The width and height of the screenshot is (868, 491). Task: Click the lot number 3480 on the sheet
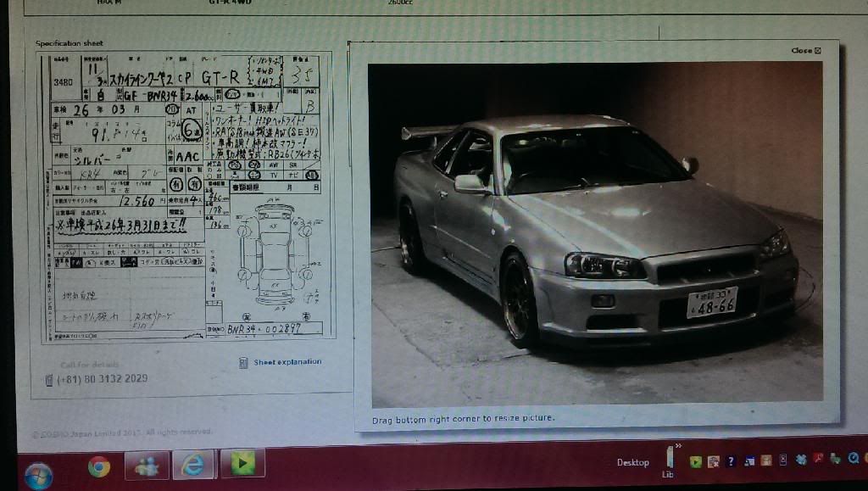click(63, 82)
